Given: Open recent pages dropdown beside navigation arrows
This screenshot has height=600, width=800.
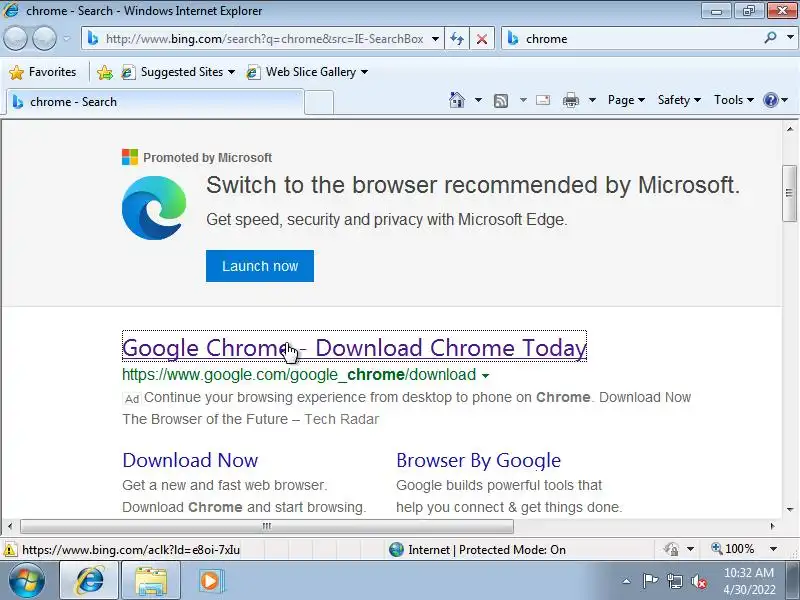Looking at the screenshot, I should click(67, 38).
